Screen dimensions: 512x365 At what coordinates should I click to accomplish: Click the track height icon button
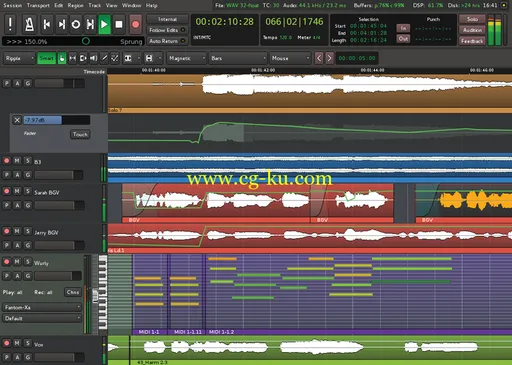tap(149, 58)
